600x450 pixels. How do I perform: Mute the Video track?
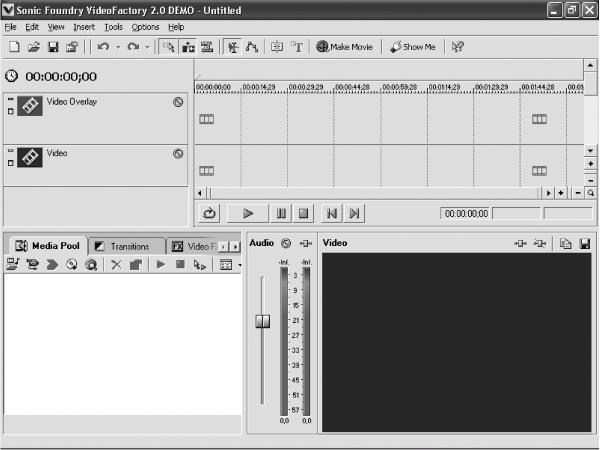pyautogui.click(x=178, y=154)
